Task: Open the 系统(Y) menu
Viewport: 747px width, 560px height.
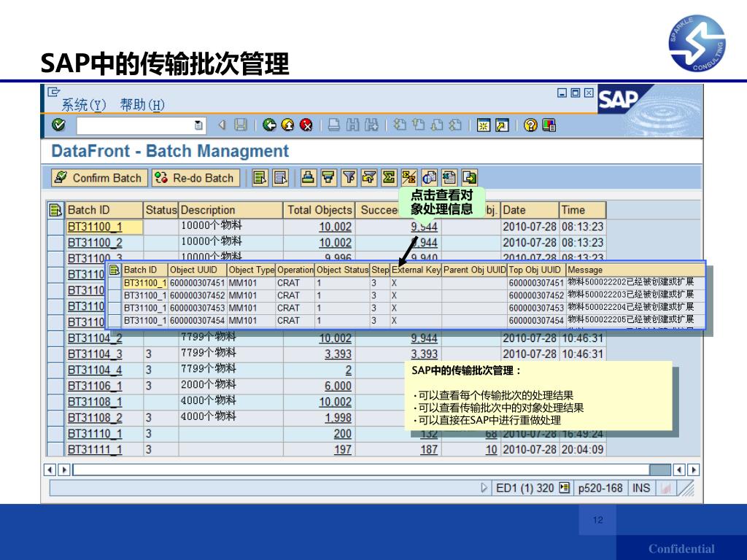Action: click(83, 105)
